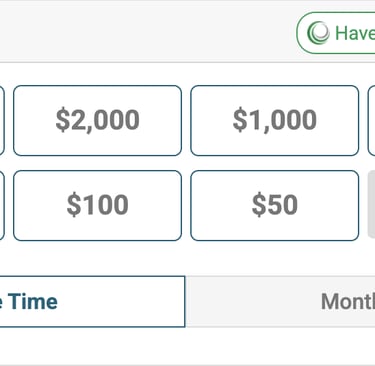Toggle frequency to One Time
The image size is (375, 366).
(92, 301)
